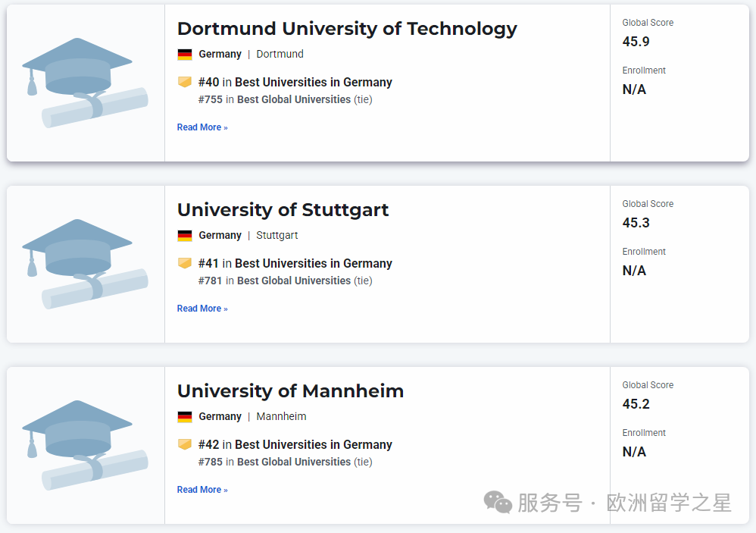The width and height of the screenshot is (756, 533).
Task: Click the 45.9 Global Score value
Action: tap(636, 42)
